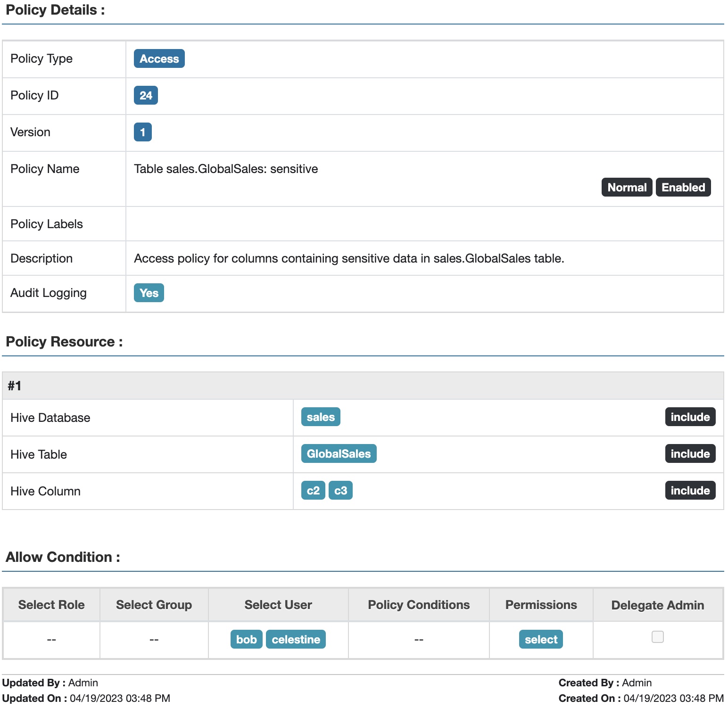Screen dimensions: 728x708
Task: Click the #1 policy resource header
Action: tap(15, 386)
